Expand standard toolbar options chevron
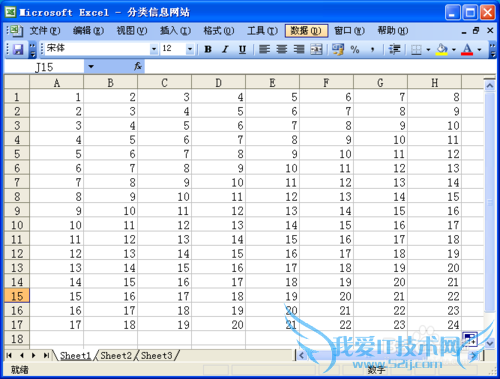This screenshot has width=500, height=379. coord(32,50)
